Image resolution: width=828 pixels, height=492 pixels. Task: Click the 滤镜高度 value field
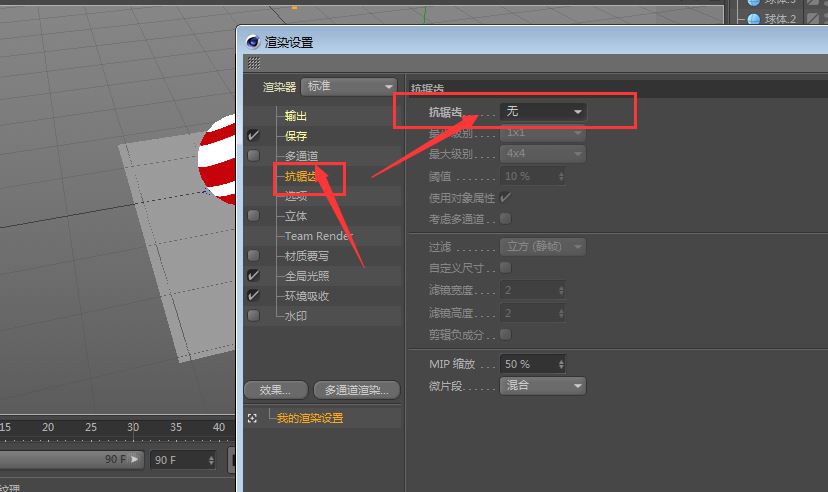[533, 313]
